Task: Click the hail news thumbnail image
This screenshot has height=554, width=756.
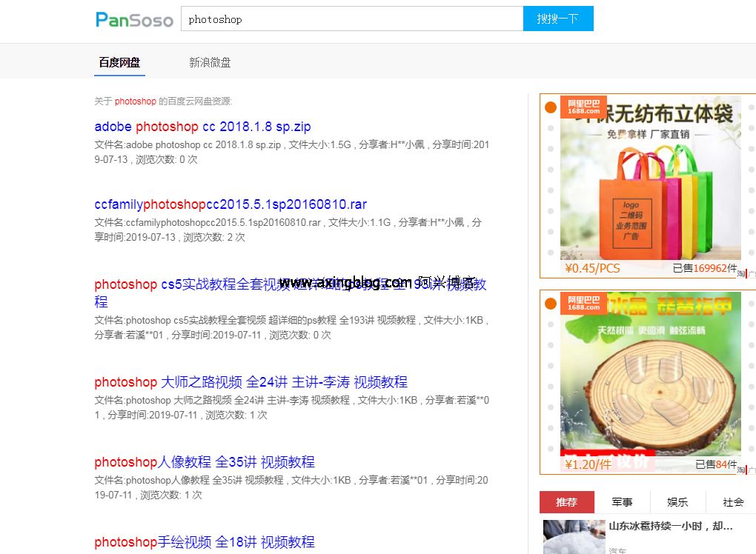Action: point(574,537)
